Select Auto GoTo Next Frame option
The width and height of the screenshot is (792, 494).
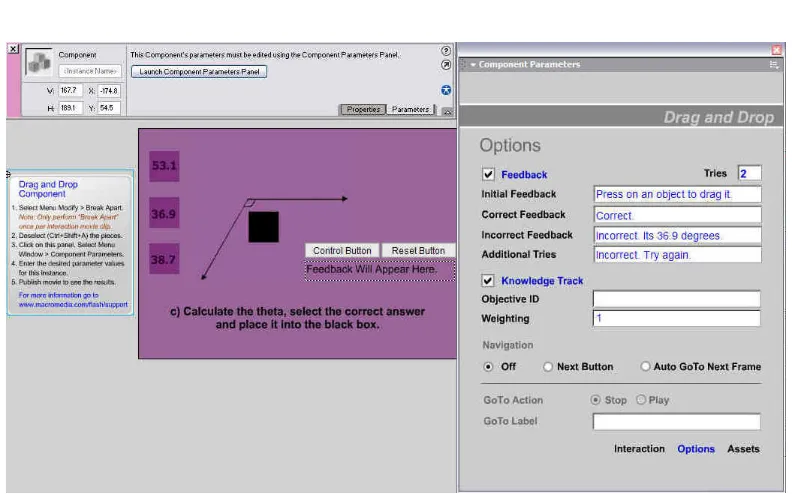645,366
